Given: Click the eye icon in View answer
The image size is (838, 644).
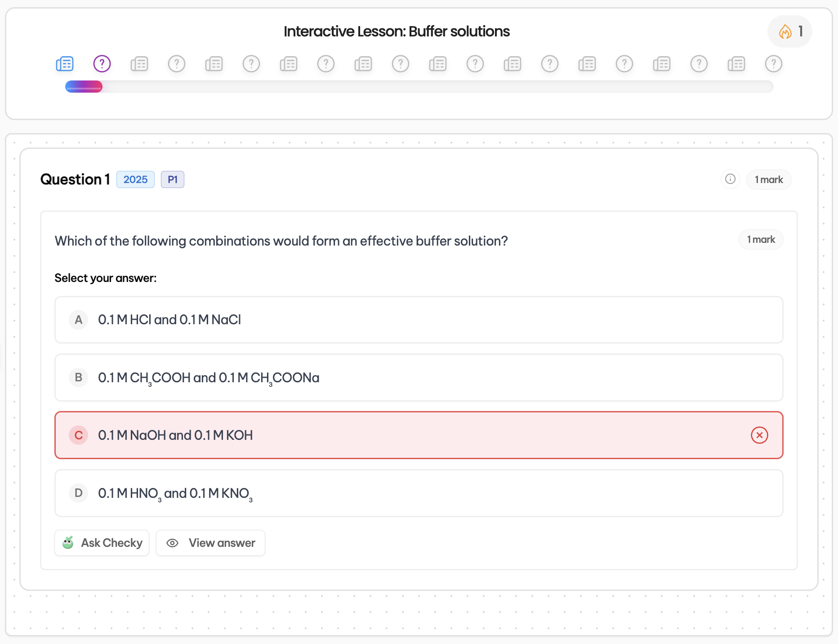Looking at the screenshot, I should click(x=172, y=543).
